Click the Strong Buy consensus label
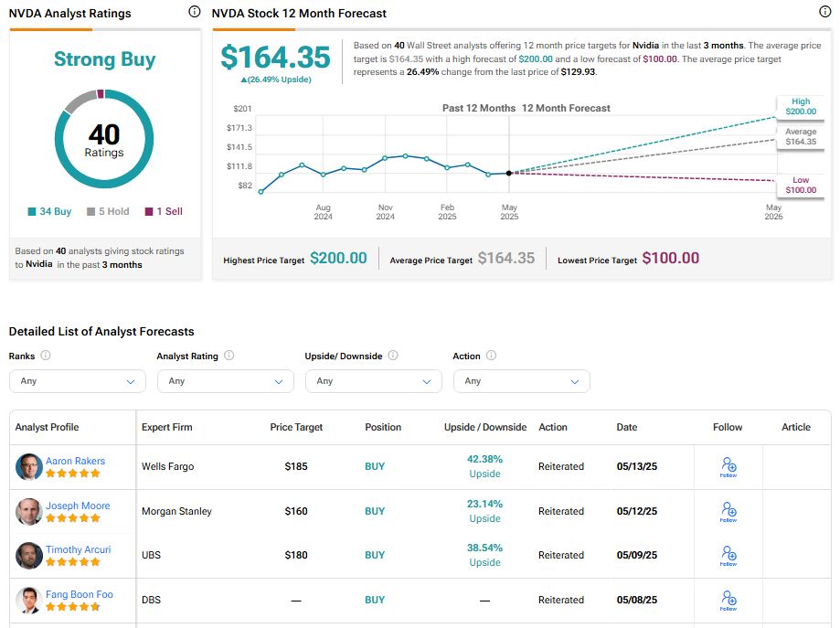This screenshot has height=628, width=840. point(104,59)
